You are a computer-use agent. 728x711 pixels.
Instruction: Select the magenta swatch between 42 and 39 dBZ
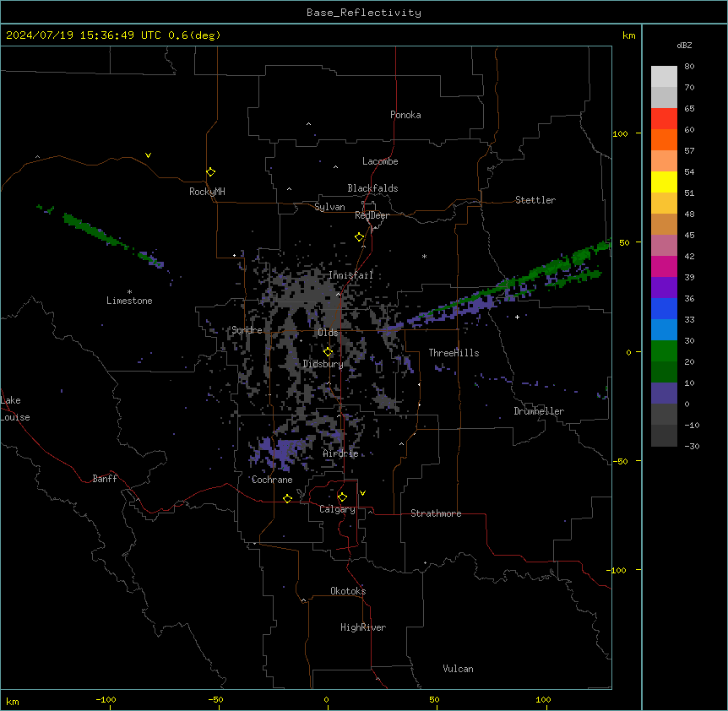coord(664,266)
